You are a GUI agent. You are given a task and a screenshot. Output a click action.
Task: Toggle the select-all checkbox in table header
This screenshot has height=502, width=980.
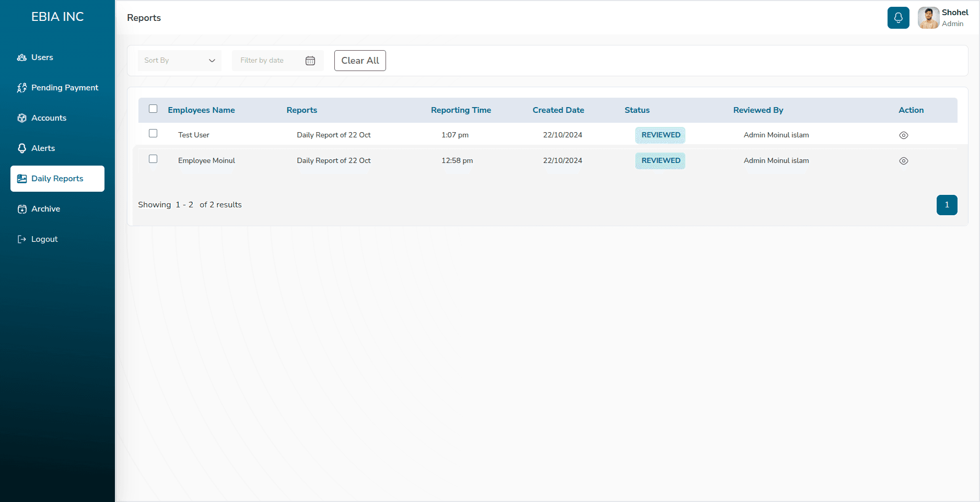click(x=153, y=109)
